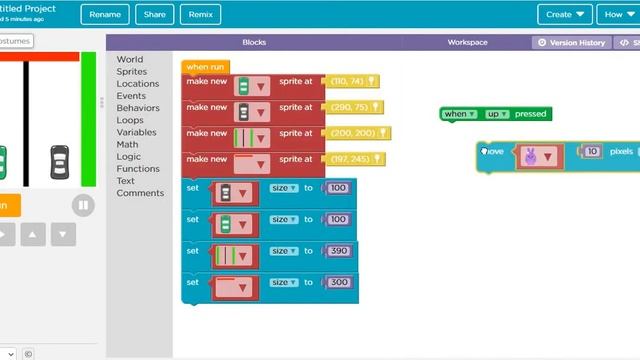Open size property dropdown in the 390 set block
Screen dimensions: 640x360
click(284, 251)
